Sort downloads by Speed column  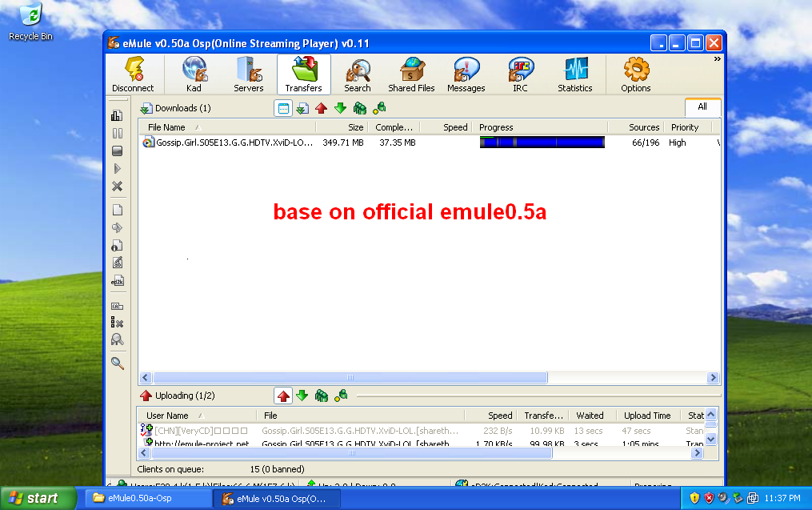click(x=446, y=127)
